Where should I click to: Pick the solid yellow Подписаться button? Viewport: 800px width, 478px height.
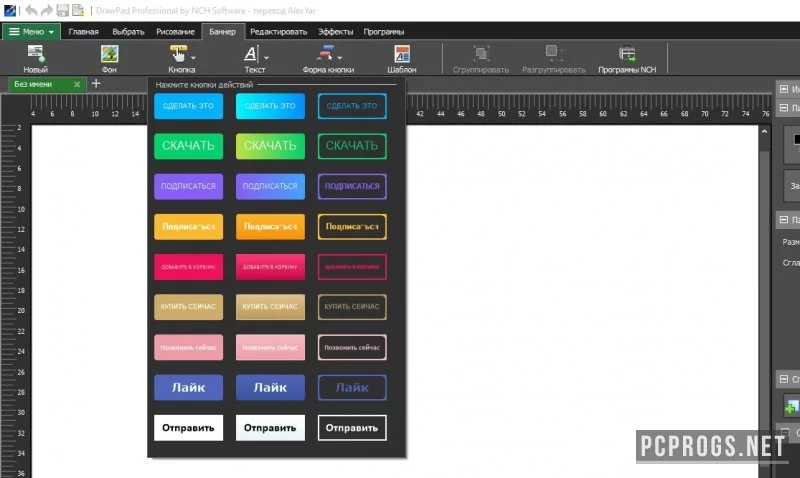point(188,227)
